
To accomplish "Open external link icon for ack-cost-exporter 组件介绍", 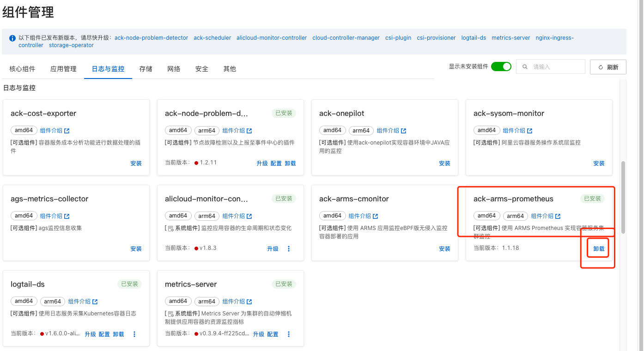I will coord(67,131).
